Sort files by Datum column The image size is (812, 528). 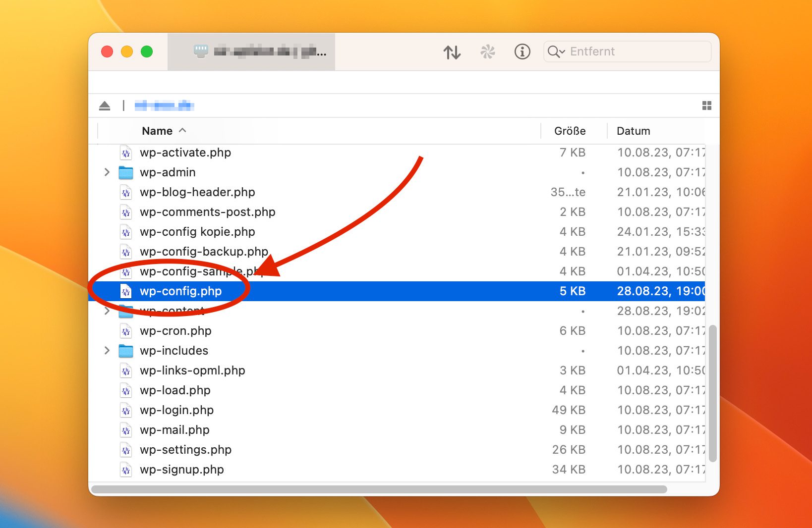(x=633, y=131)
